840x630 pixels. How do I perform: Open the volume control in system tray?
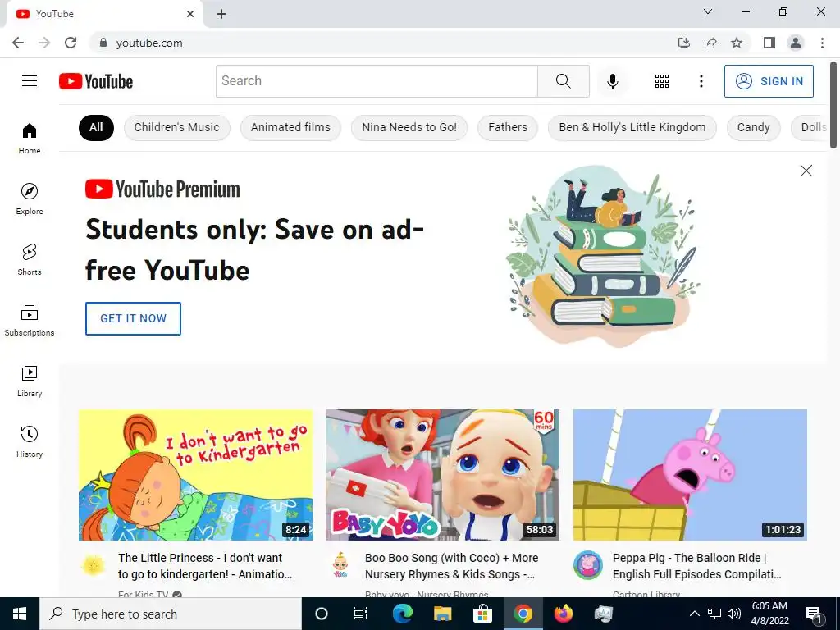tap(734, 614)
